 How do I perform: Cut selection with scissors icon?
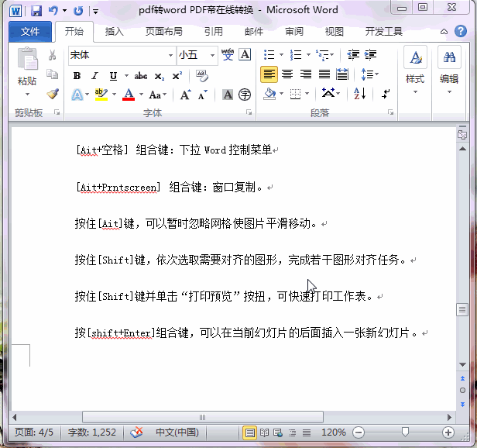click(x=53, y=55)
